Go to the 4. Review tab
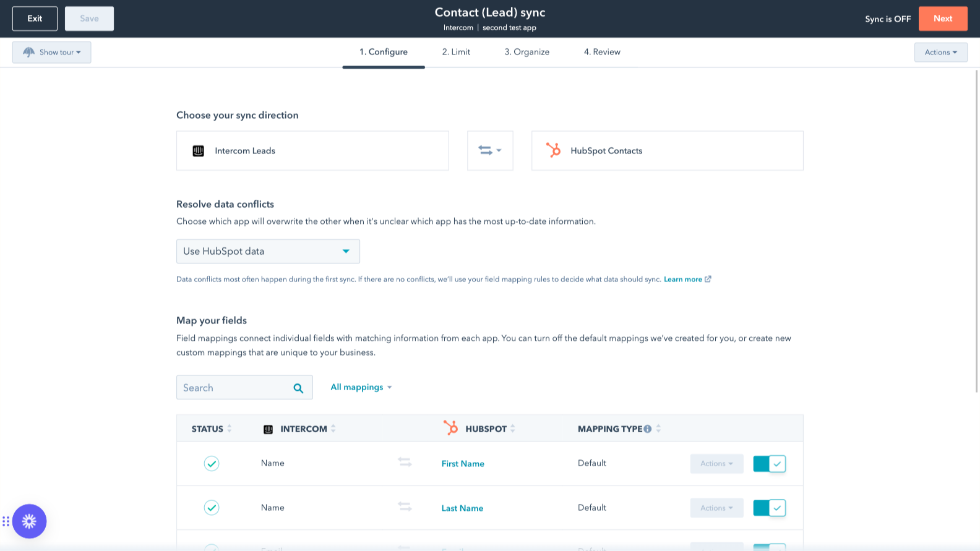 coord(602,52)
